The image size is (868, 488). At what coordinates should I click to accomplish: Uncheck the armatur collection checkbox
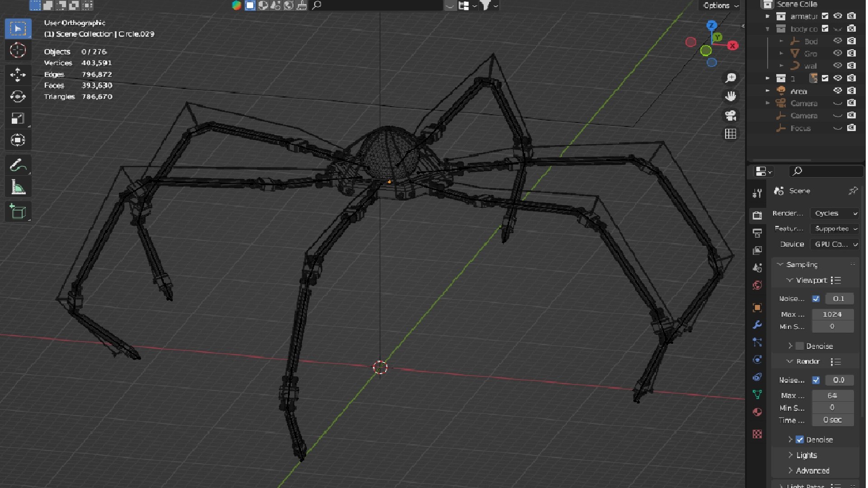point(825,16)
